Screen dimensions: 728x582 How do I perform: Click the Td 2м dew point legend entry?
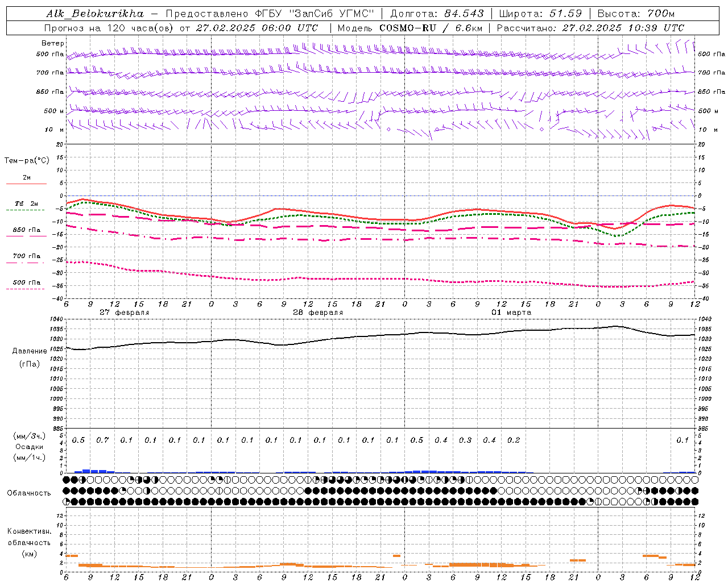pyautogui.click(x=27, y=203)
